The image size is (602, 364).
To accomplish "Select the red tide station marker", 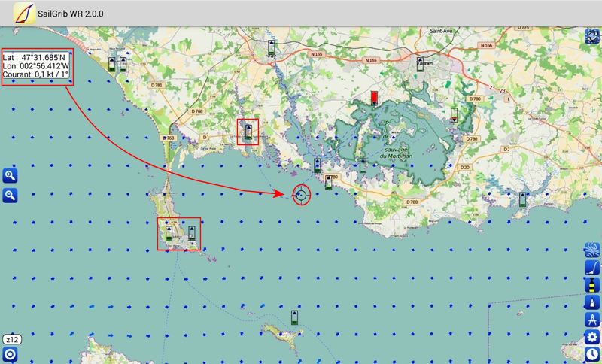I will tap(374, 98).
